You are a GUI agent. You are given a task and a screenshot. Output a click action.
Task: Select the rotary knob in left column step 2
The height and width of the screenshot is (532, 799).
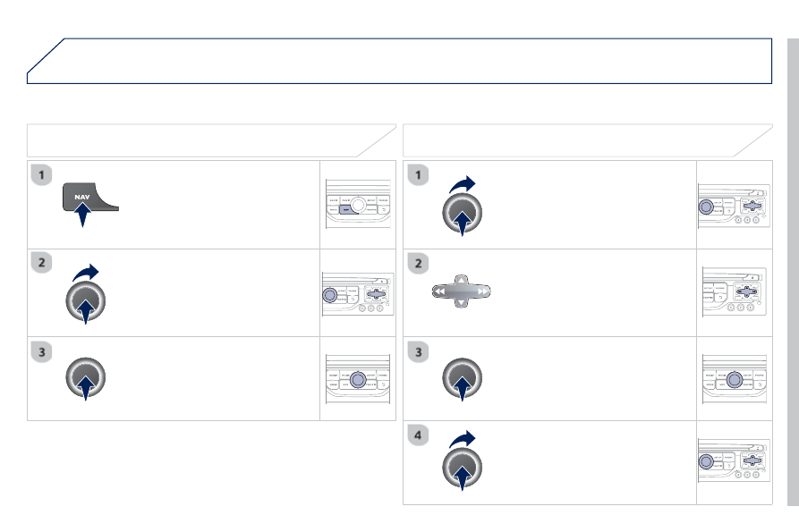pyautogui.click(x=86, y=301)
